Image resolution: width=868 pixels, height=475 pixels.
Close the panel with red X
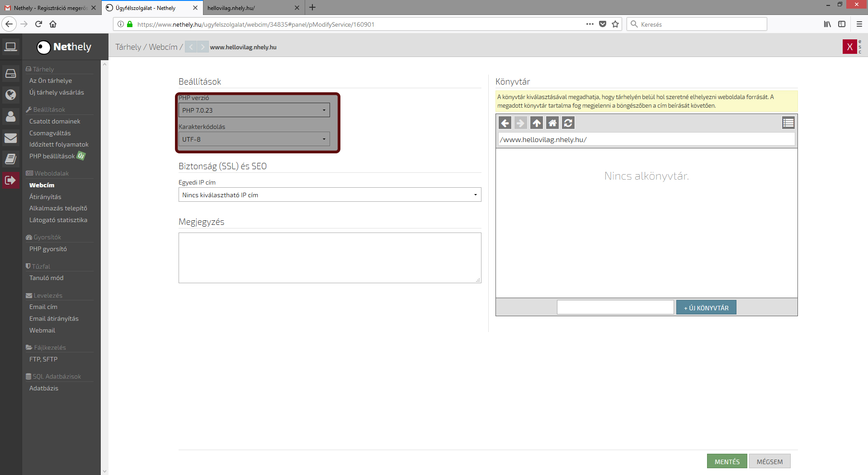(849, 47)
